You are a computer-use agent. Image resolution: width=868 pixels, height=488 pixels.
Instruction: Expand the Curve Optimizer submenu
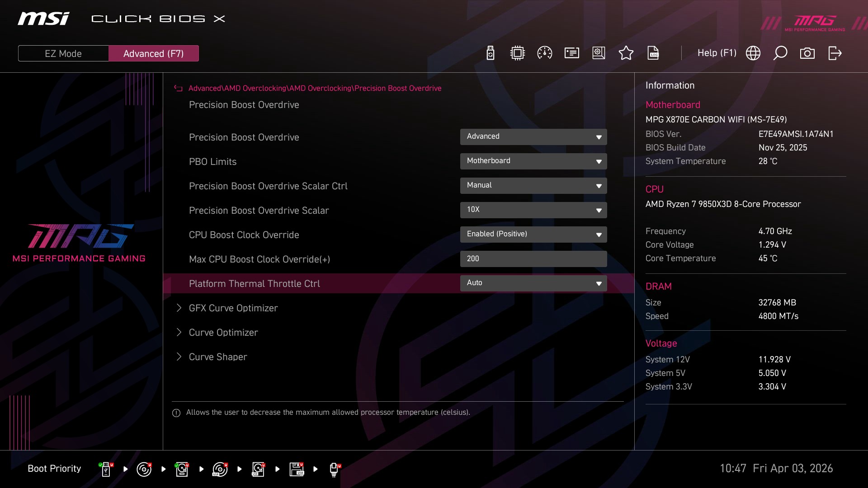click(x=223, y=333)
